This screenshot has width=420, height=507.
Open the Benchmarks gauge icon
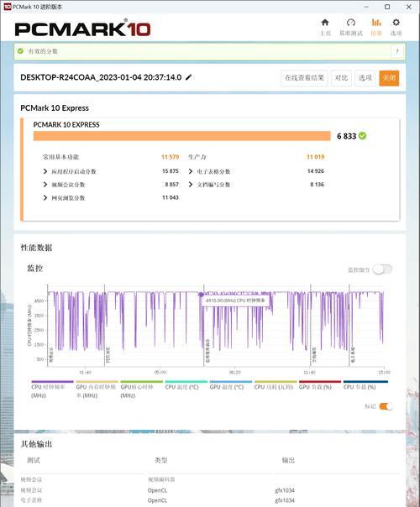coord(351,23)
